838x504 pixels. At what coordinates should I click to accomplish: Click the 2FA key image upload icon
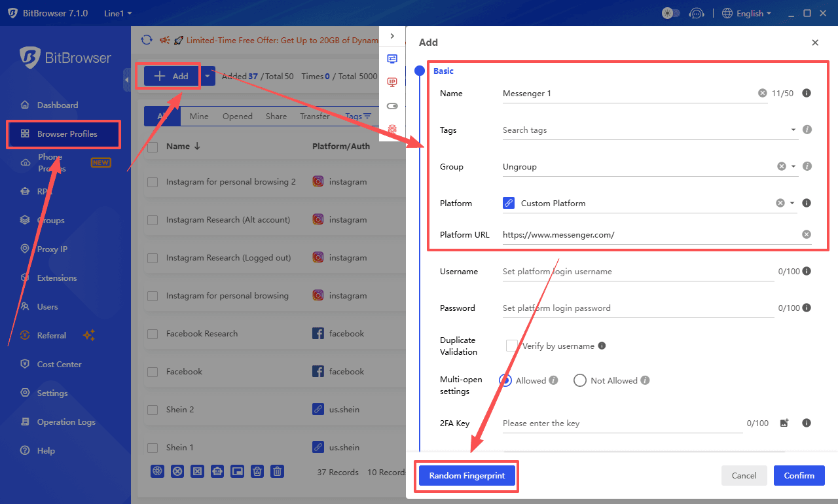(784, 423)
